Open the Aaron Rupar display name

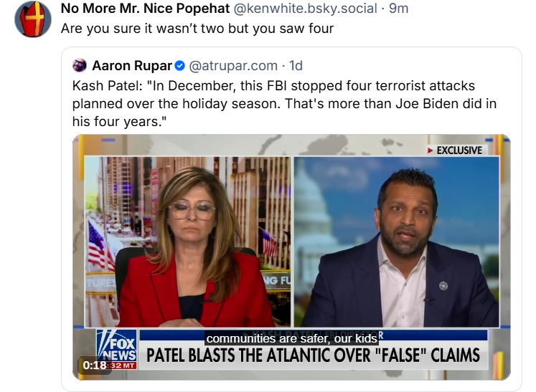click(132, 65)
